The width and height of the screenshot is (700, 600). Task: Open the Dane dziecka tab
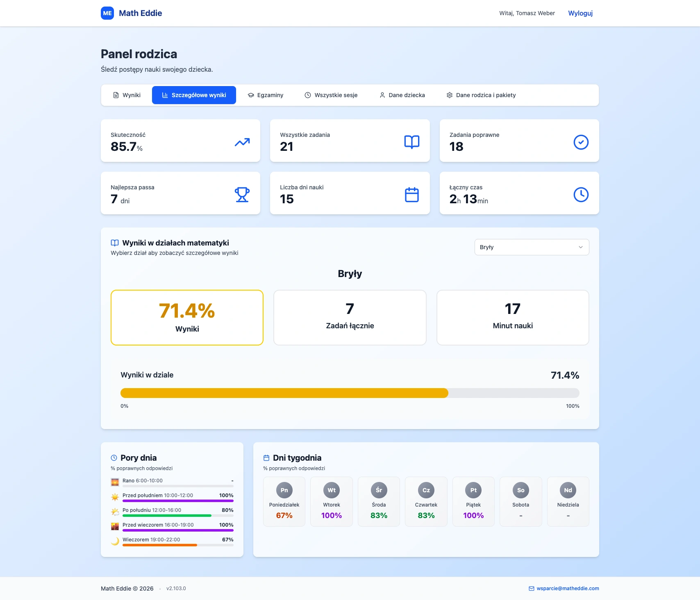[x=402, y=95]
